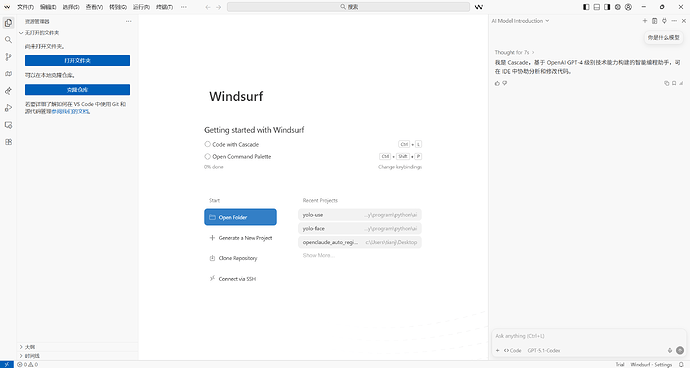Open AI Model Introduction conversation dropdown
This screenshot has width=690, height=368.
[x=521, y=21]
